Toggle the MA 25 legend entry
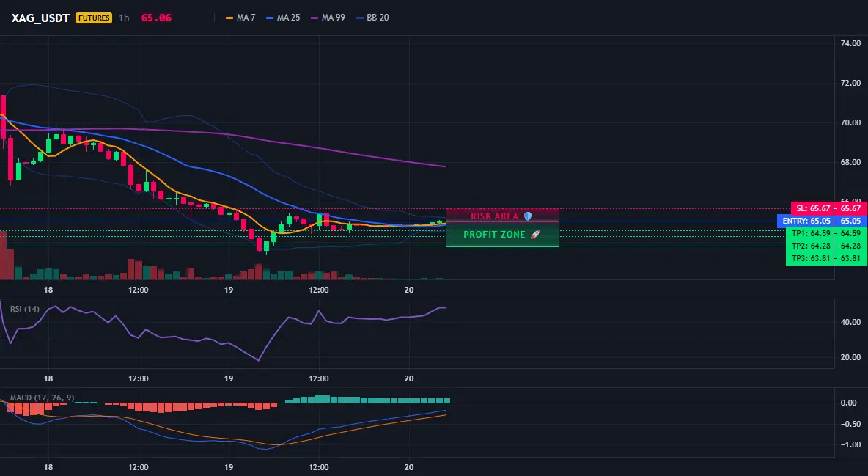 [x=283, y=18]
